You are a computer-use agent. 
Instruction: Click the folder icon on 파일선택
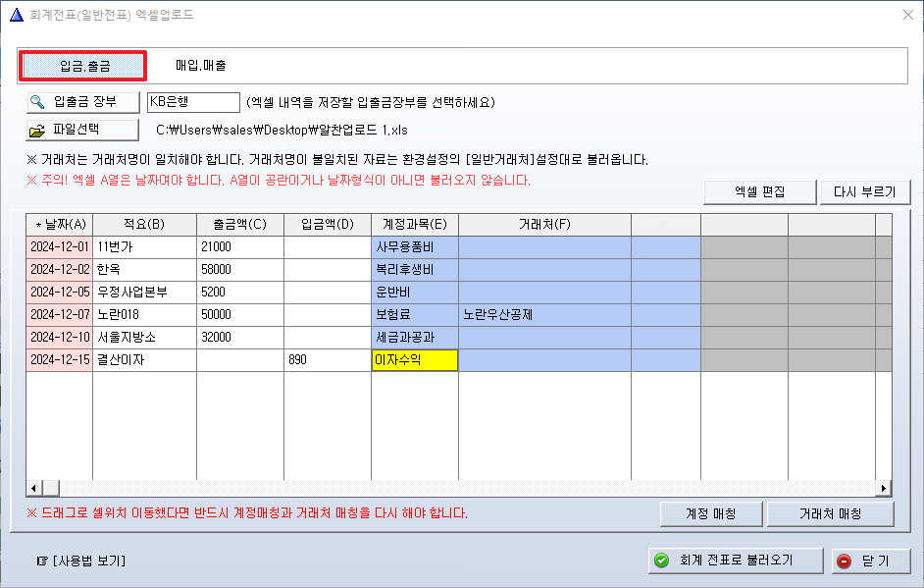[37, 131]
